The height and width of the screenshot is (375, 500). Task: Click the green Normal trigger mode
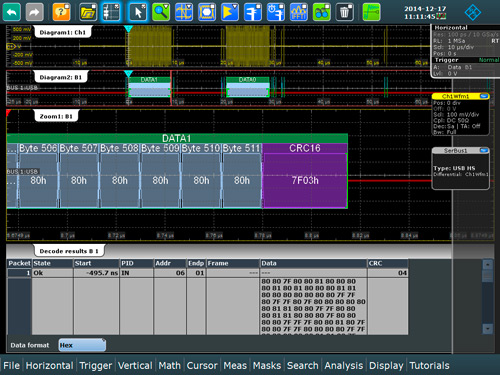489,60
